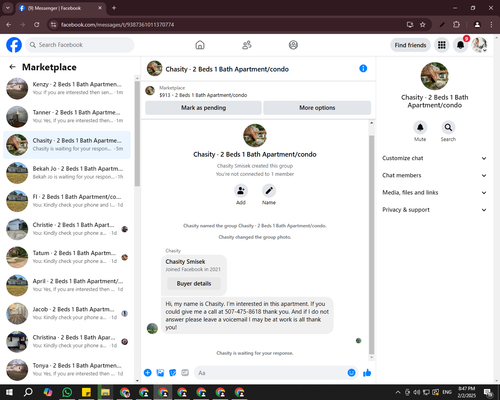The image size is (500, 400).
Task: Go to the Home feed icon
Action: 200,45
